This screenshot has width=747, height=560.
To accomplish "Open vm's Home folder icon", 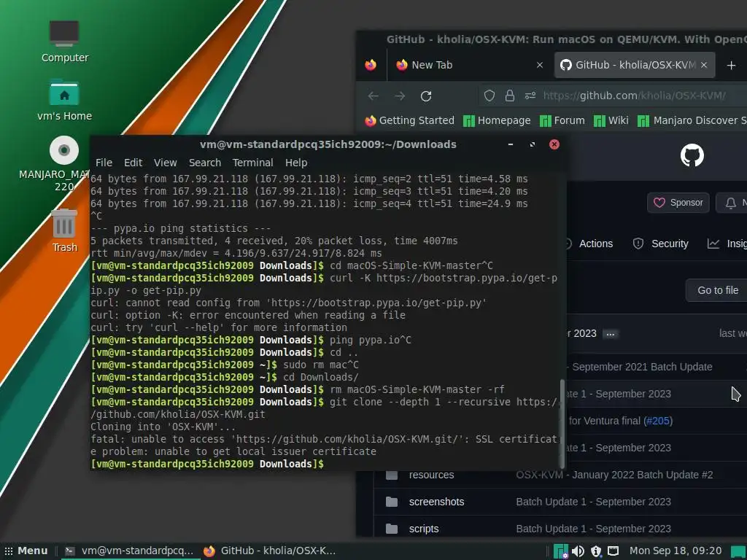I will tap(64, 100).
